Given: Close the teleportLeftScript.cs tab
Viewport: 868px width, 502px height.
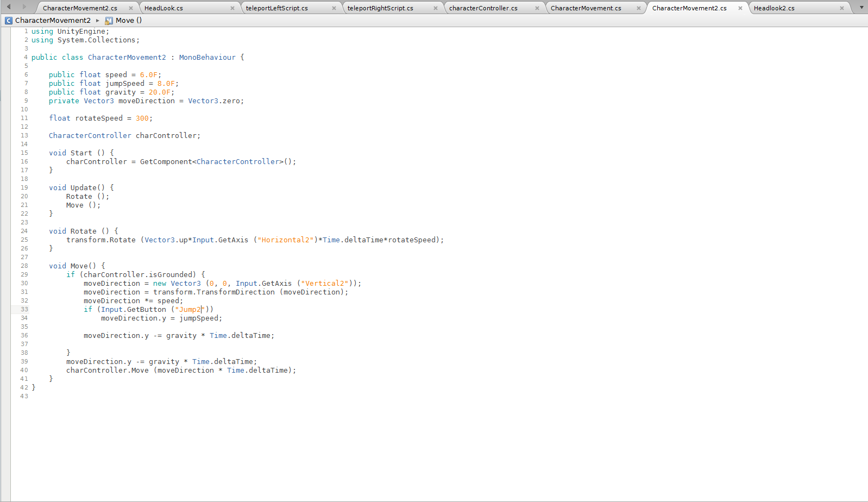Looking at the screenshot, I should (x=334, y=8).
